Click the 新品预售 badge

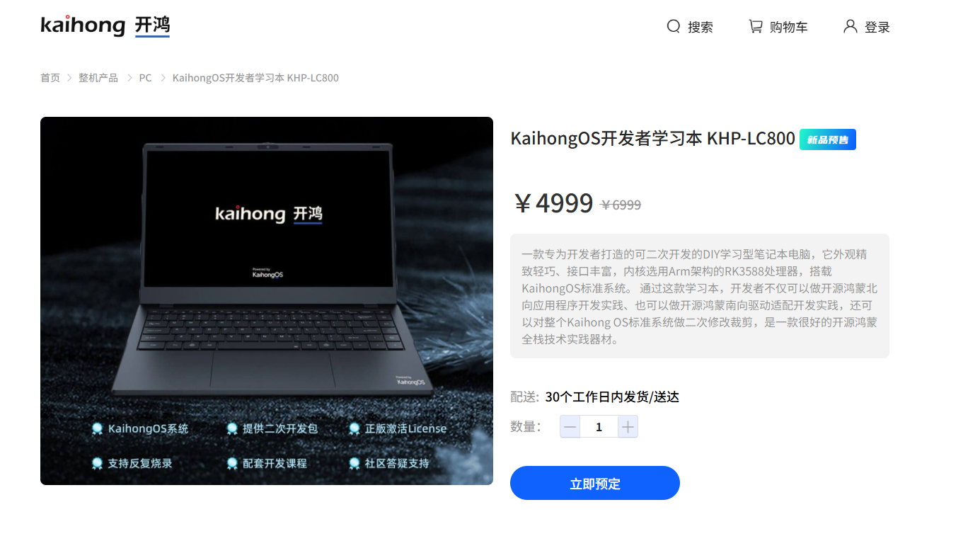tap(827, 139)
